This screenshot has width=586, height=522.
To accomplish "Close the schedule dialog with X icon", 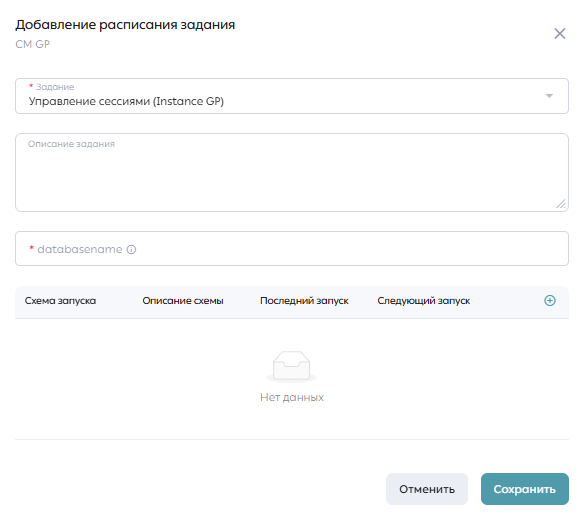I will (559, 34).
